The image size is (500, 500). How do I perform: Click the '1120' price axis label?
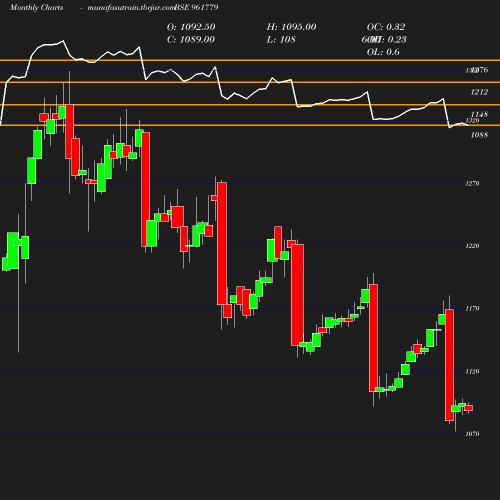pos(472,371)
